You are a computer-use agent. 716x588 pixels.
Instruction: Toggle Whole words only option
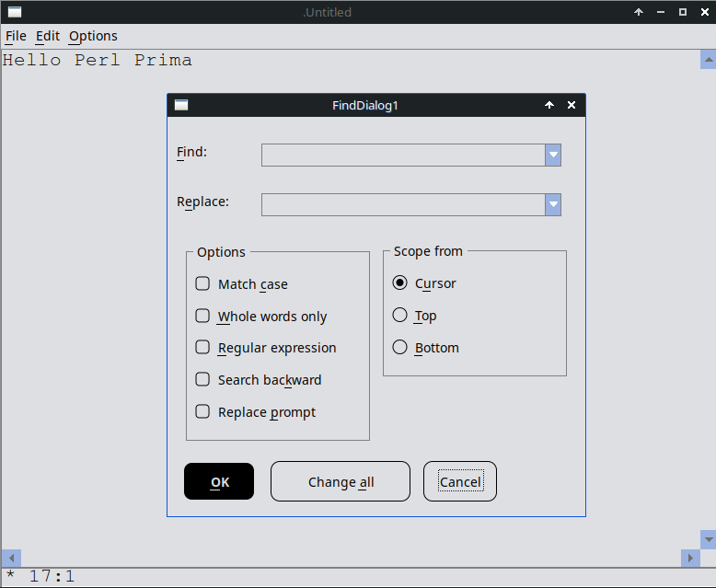click(x=202, y=317)
